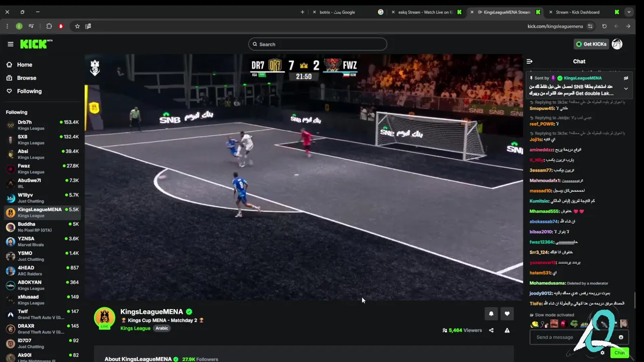Image resolution: width=644 pixels, height=362 pixels.
Task: Click the Arabic language tag
Action: tap(162, 328)
